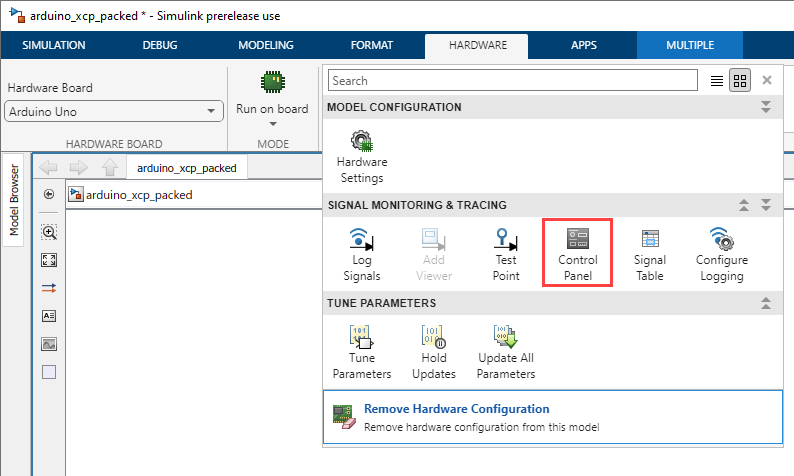The width and height of the screenshot is (794, 476).
Task: Open Configure Logging
Action: click(722, 254)
